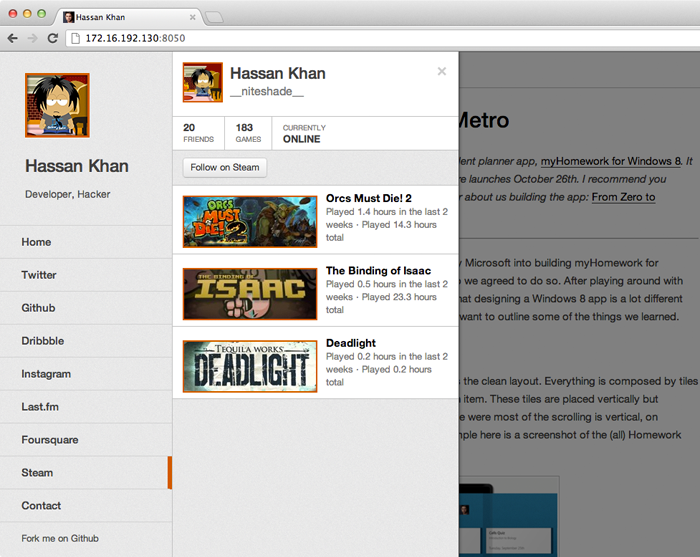This screenshot has width=700, height=557.
Task: Click the Deadlight game title
Action: [x=351, y=343]
